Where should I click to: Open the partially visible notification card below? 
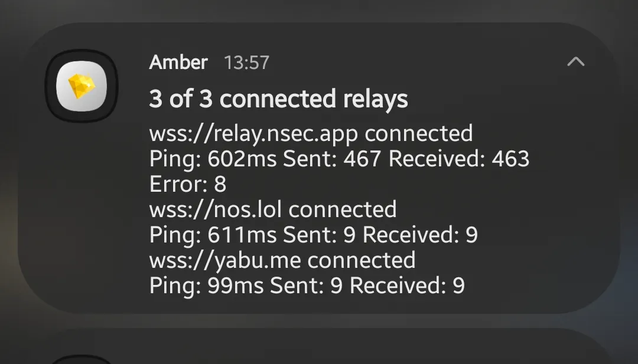319,346
